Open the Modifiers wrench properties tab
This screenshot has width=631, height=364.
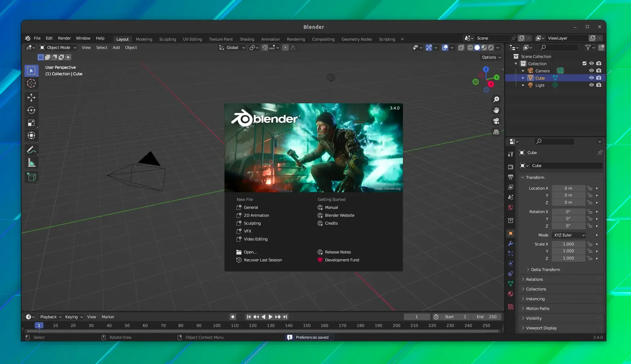(511, 243)
